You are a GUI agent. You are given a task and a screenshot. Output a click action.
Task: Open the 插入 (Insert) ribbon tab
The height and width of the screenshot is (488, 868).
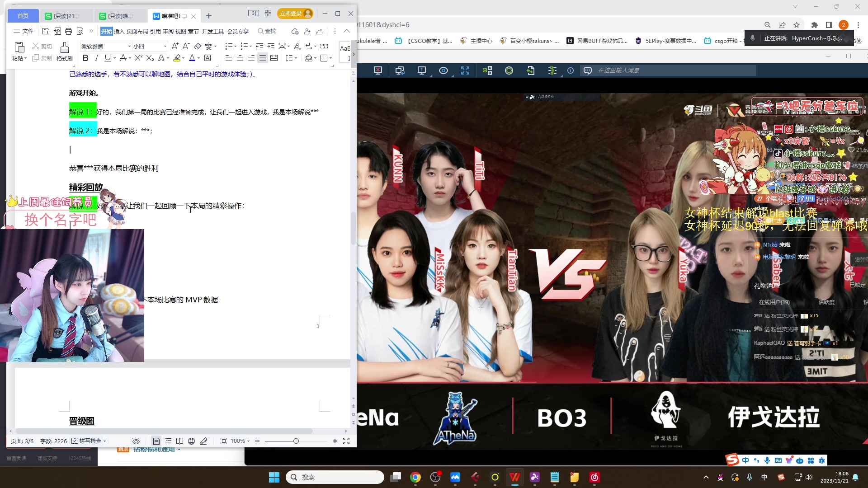[x=119, y=31]
